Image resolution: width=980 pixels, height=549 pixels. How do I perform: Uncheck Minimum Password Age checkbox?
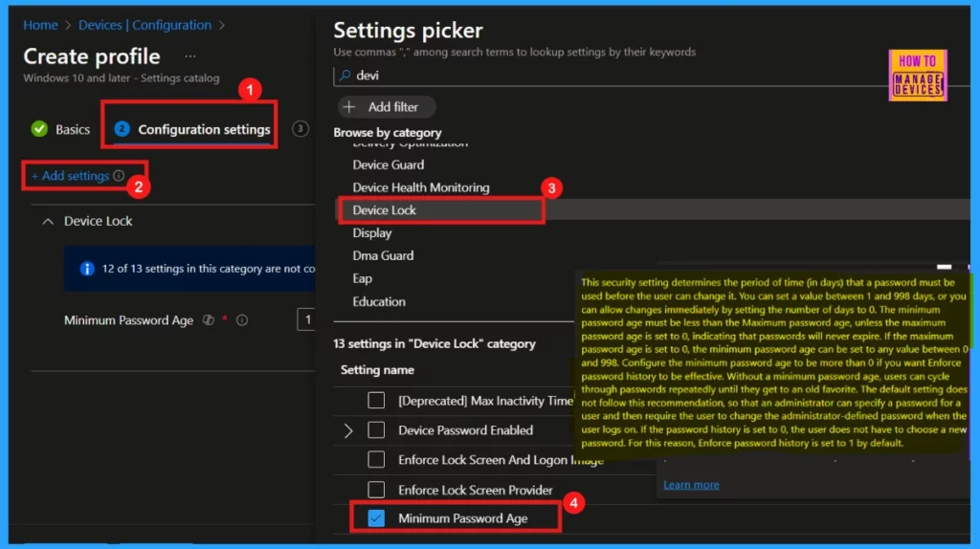[376, 518]
